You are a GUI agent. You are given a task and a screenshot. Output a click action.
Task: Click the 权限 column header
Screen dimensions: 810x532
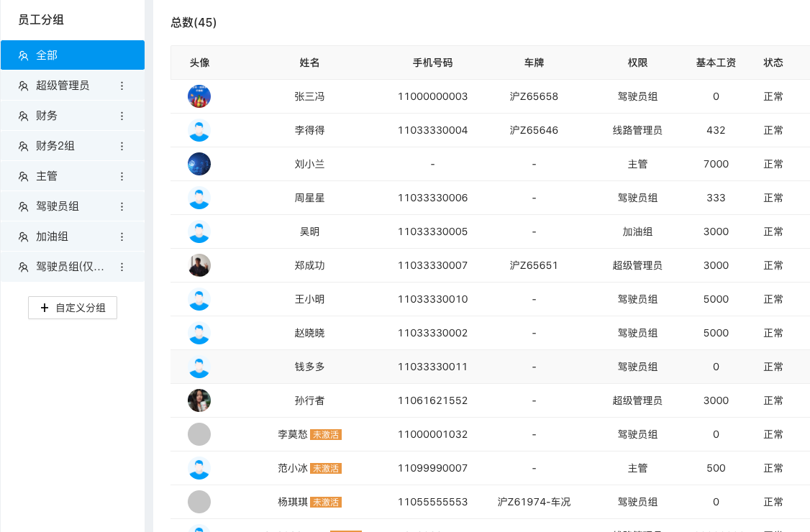click(637, 63)
